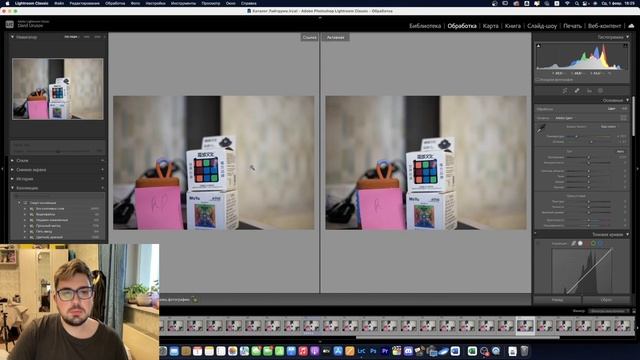This screenshot has height=360, width=640.
Task: Click the Temperature slider handle
Action: pyautogui.click(x=577, y=136)
